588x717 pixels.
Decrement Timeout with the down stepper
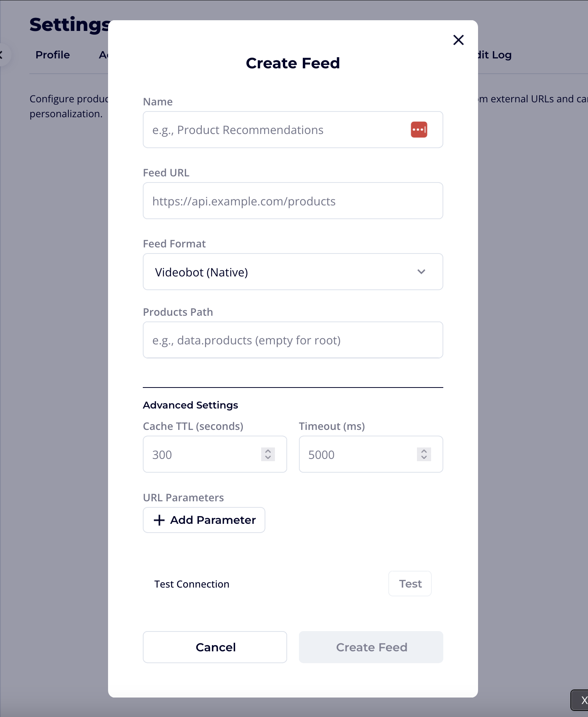coord(423,457)
